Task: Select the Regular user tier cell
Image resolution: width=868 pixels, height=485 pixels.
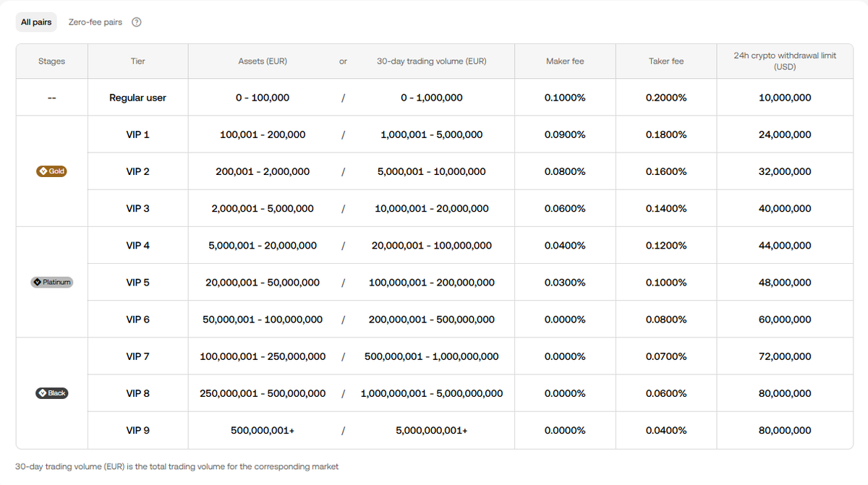Action: pyautogui.click(x=138, y=98)
